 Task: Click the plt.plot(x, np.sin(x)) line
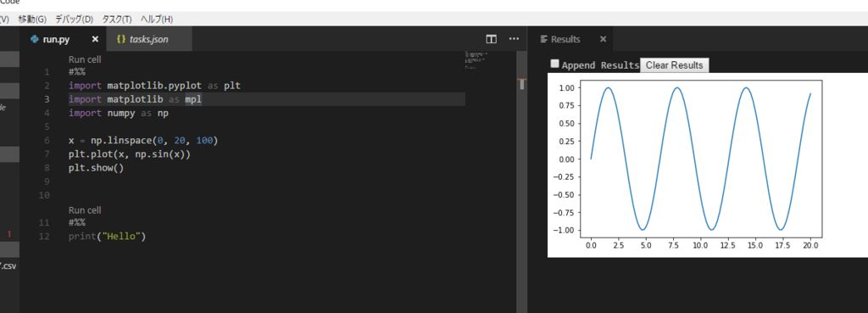[130, 154]
